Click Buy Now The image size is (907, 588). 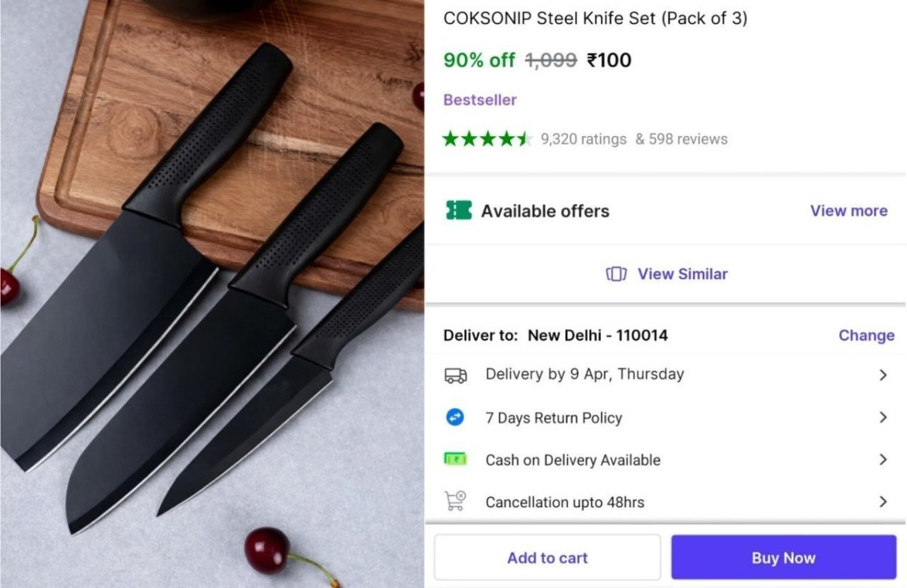[783, 557]
